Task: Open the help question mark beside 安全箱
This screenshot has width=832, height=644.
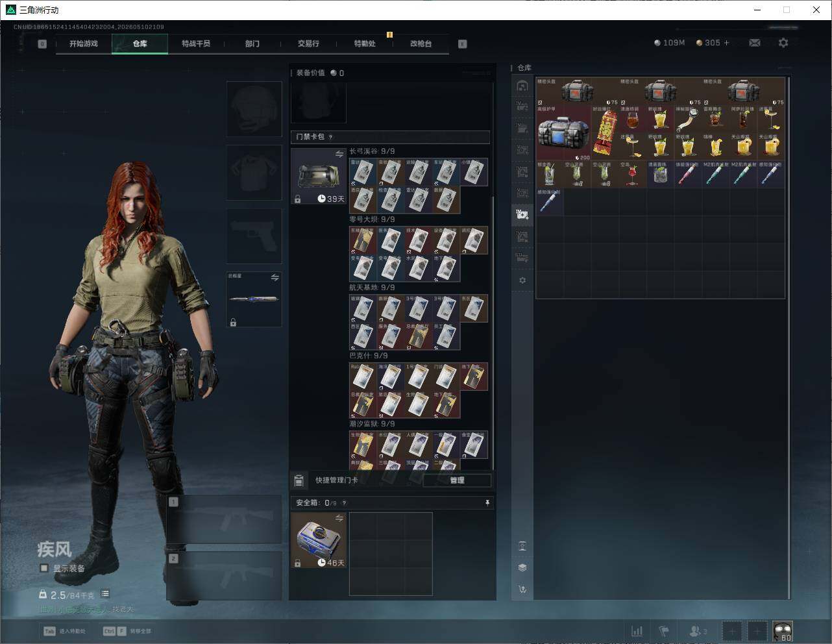Action: pyautogui.click(x=344, y=502)
